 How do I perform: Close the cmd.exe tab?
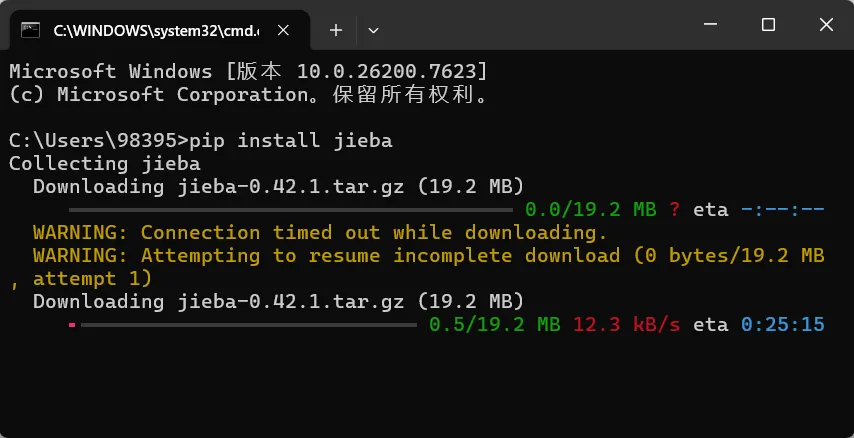tap(283, 31)
